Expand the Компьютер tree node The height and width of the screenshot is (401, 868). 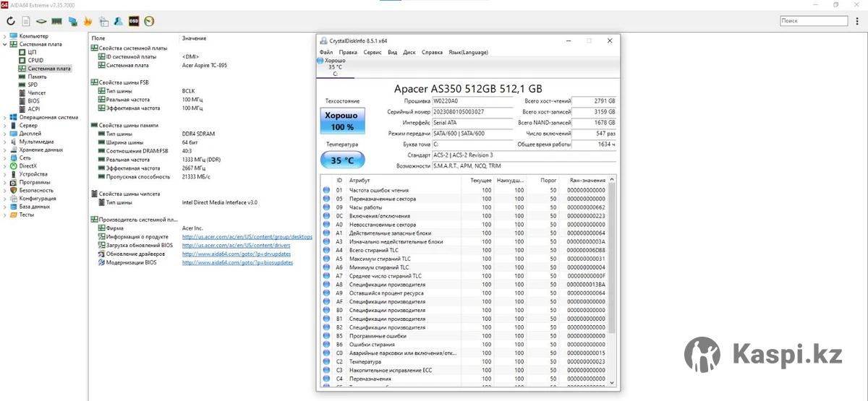pos(5,36)
